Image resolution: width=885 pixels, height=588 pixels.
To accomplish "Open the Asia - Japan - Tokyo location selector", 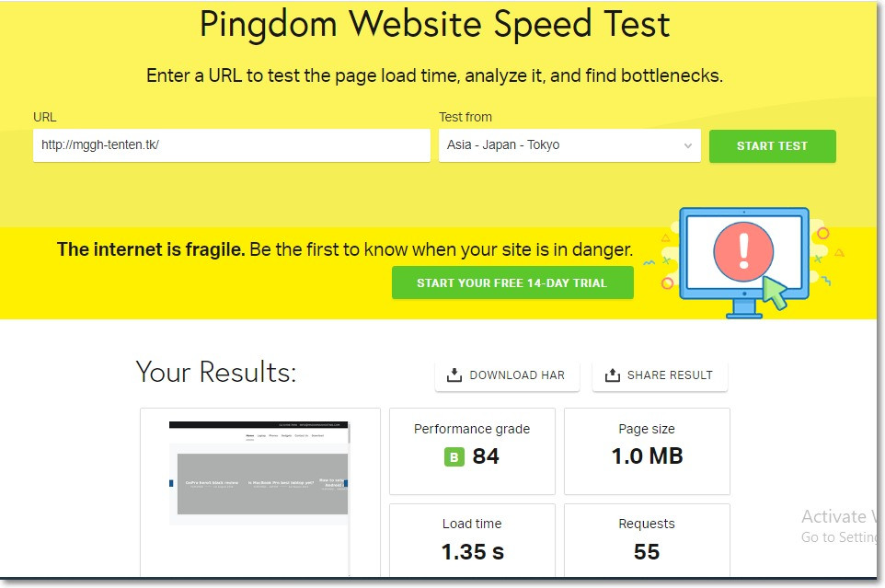I will tap(569, 145).
